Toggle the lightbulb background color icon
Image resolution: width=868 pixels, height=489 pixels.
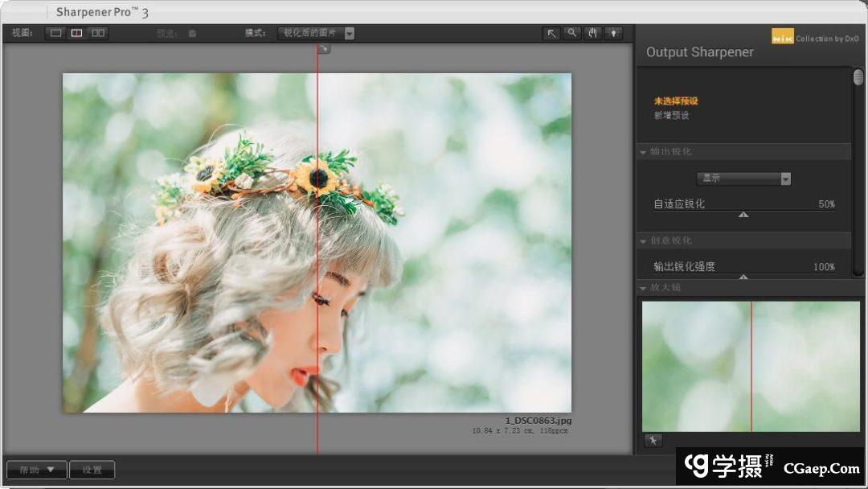613,33
